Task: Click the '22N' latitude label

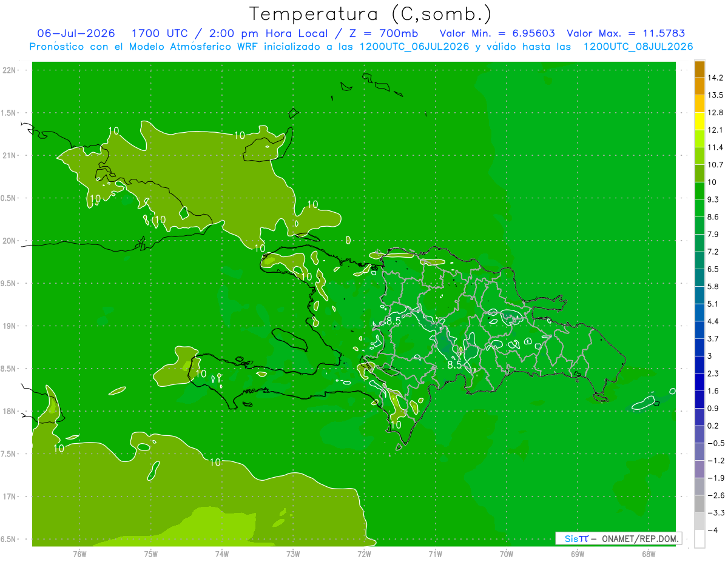Action: tap(10, 70)
